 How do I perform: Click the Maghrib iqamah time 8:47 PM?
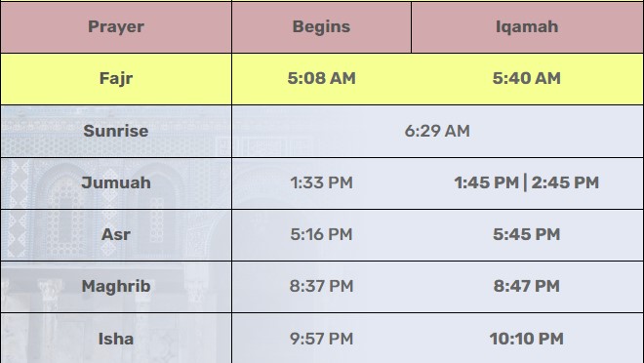[x=527, y=286]
